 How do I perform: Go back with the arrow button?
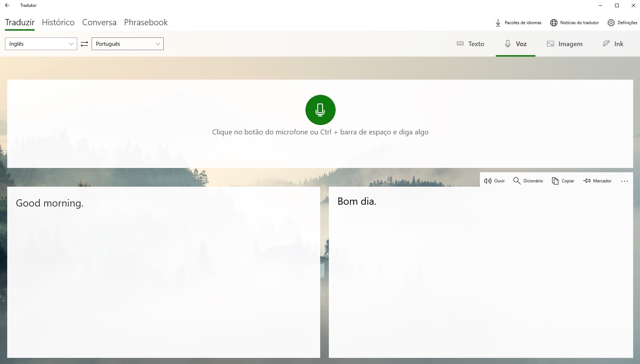[7, 5]
